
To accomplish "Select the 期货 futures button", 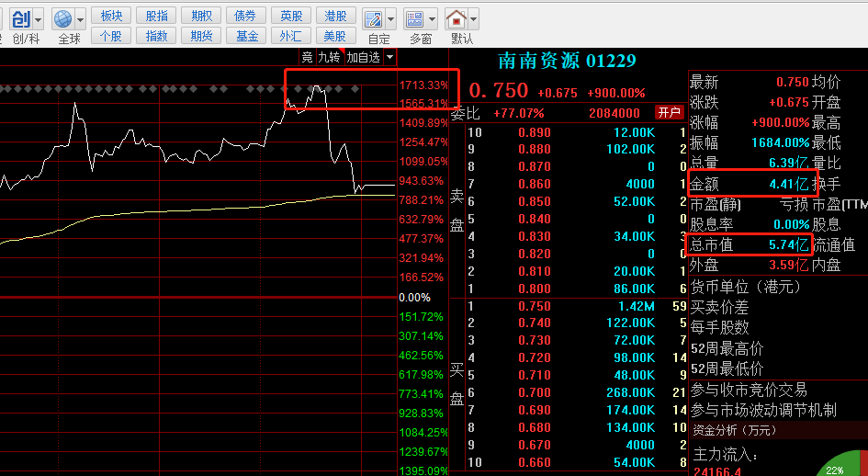I will 201,36.
